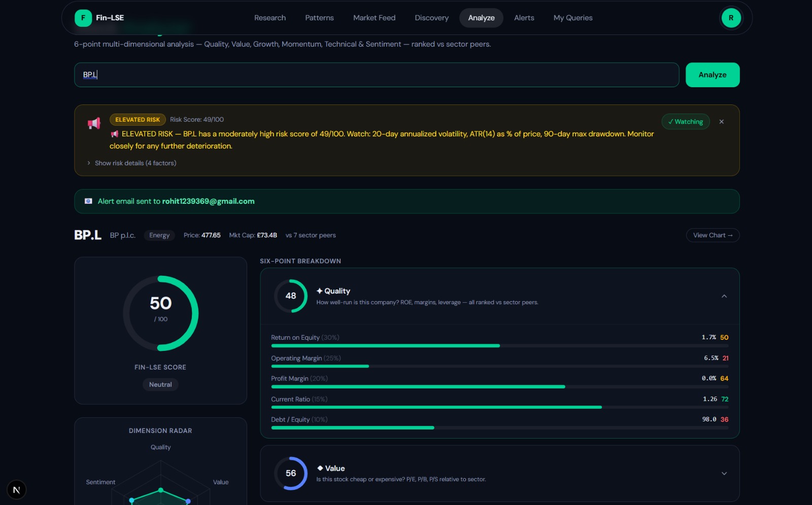Screen dimensions: 812x505
Task: Click the Return on Equity progress bar
Action: [x=500, y=346]
